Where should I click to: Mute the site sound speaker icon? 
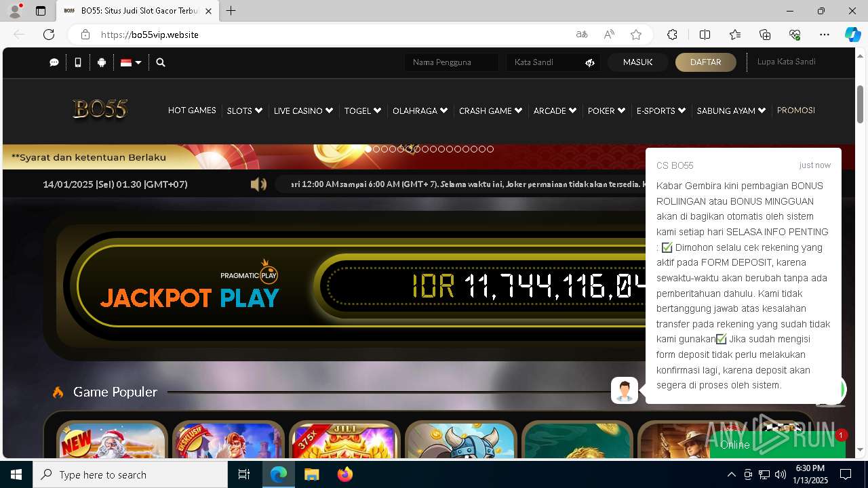coord(258,184)
